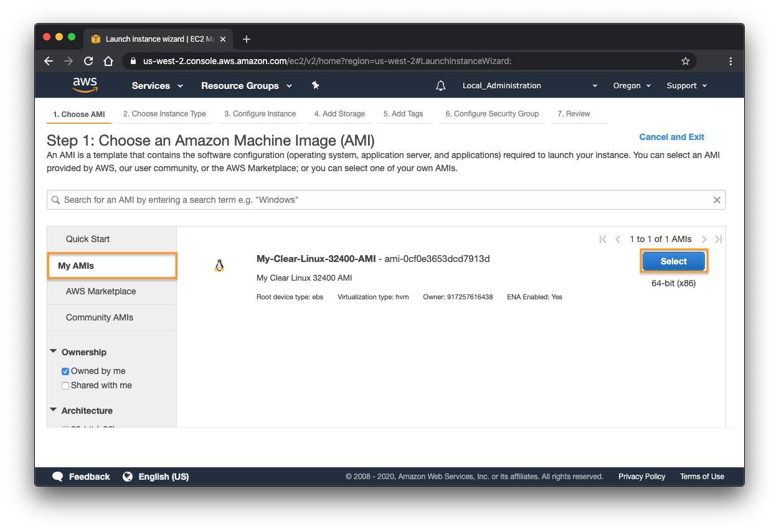Open the Resource Groups dropdown
The height and width of the screenshot is (532, 779).
click(x=247, y=86)
